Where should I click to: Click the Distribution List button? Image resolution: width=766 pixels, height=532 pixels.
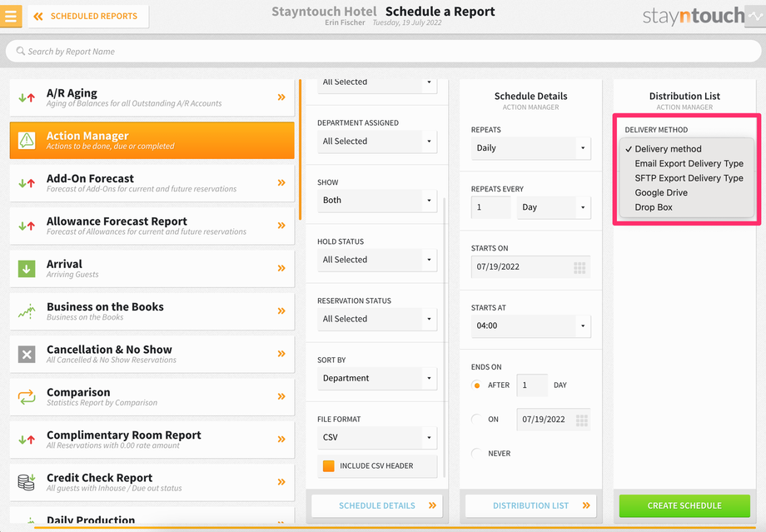coord(531,505)
